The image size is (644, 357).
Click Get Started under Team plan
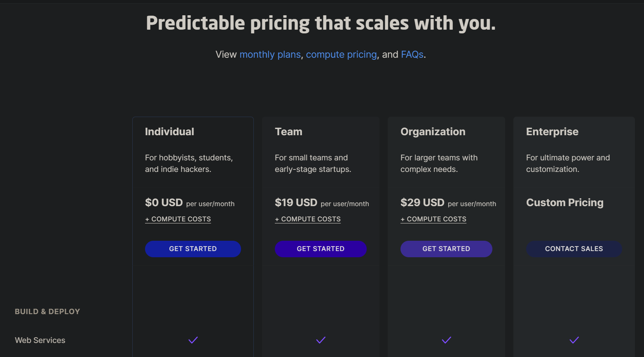(321, 249)
